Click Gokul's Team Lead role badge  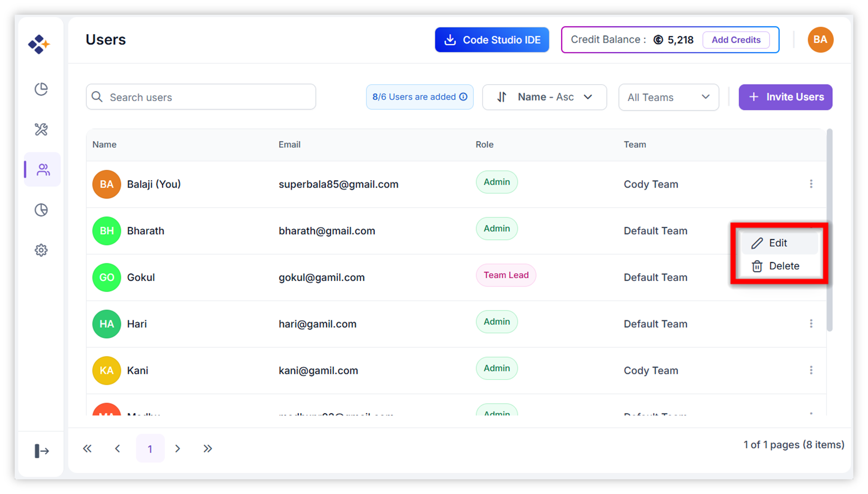506,275
